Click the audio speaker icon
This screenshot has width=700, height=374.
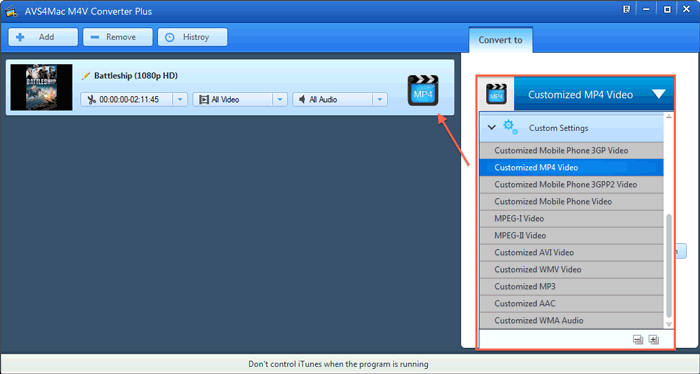[302, 99]
